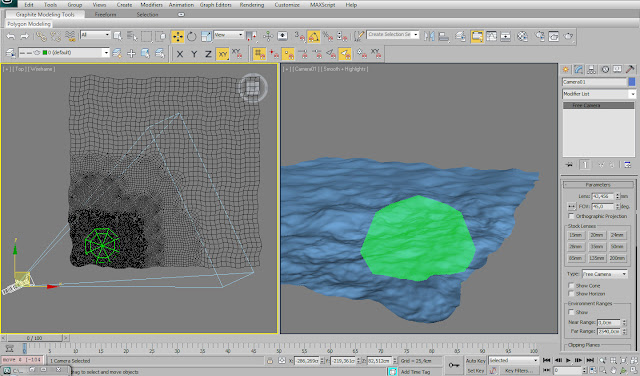Click the 0 / 100 time slider
Screen dimensions: 640x376
coord(35,338)
